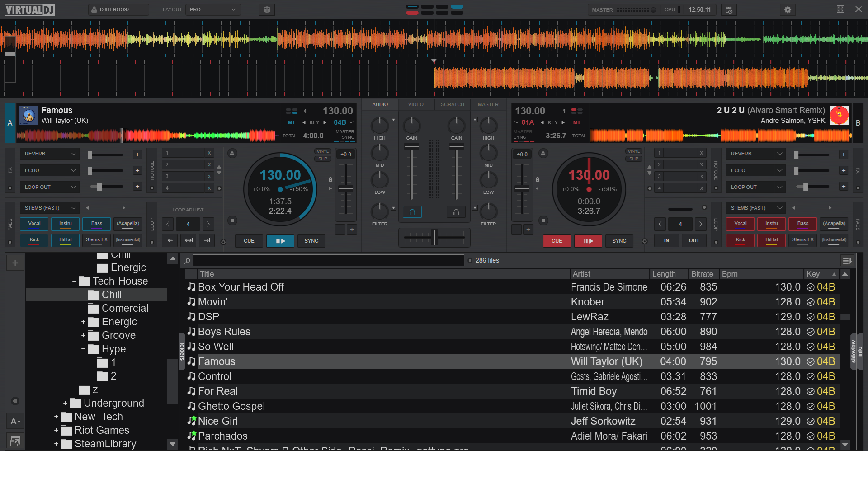Open VirtualDJ settings via the gear icon

pos(788,9)
